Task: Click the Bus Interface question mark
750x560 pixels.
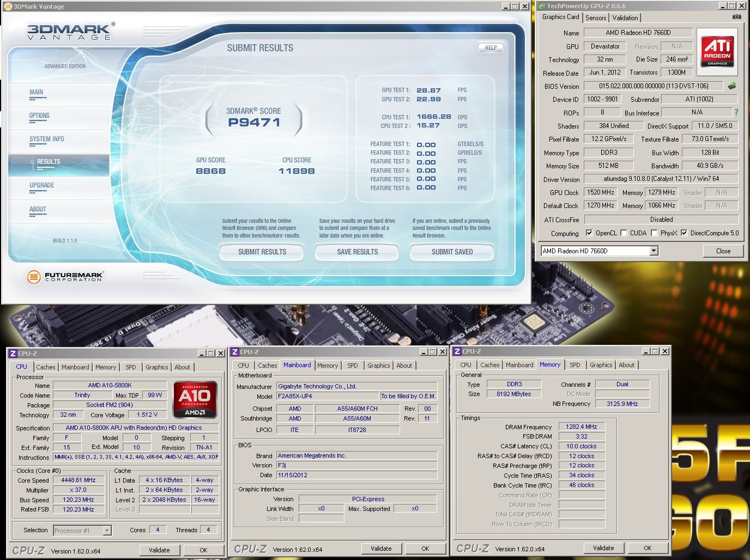Action: click(x=736, y=112)
